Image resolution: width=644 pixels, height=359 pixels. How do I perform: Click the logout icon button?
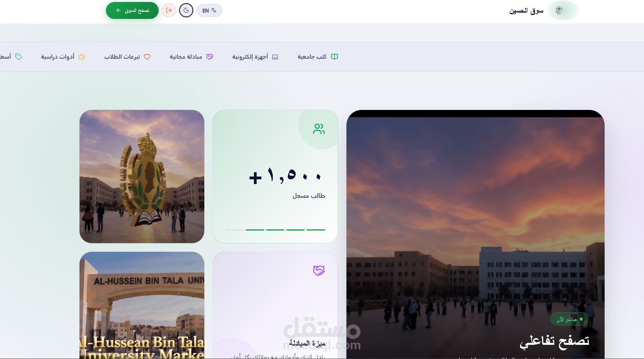(x=169, y=10)
